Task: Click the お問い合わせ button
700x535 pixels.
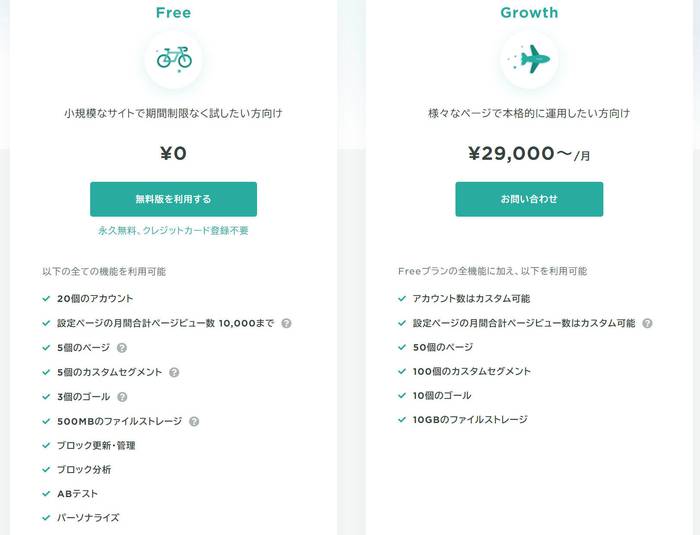Action: 529,199
